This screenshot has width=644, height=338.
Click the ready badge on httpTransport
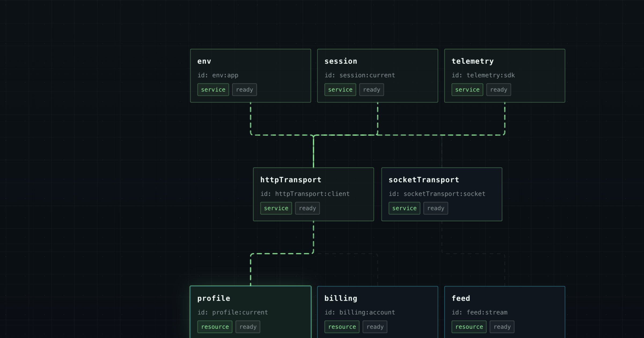pos(308,208)
